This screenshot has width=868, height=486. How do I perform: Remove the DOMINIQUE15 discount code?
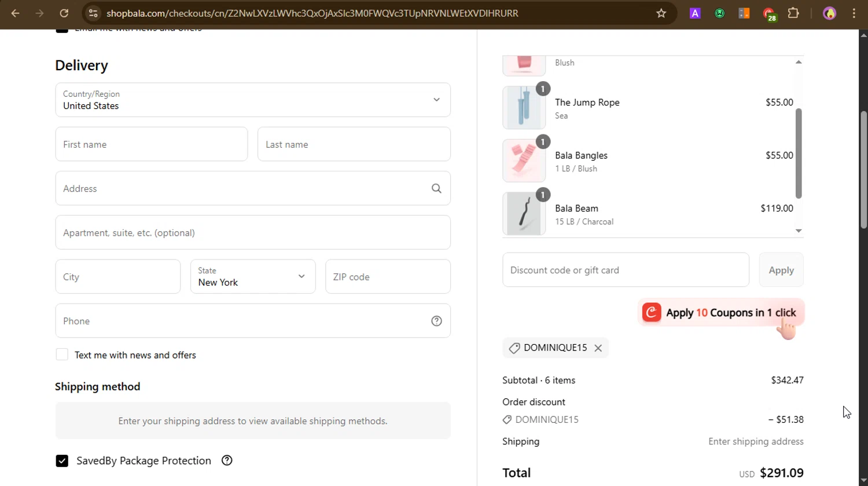point(598,348)
